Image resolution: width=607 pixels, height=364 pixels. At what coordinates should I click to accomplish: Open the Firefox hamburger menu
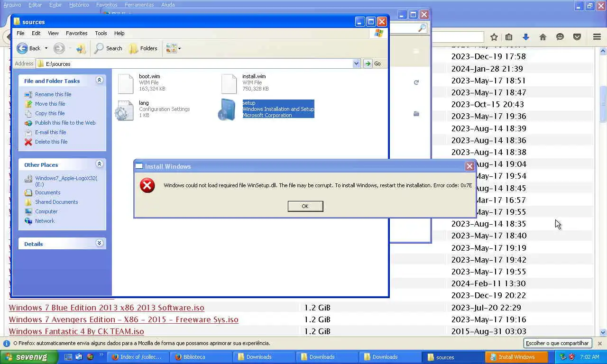click(597, 37)
